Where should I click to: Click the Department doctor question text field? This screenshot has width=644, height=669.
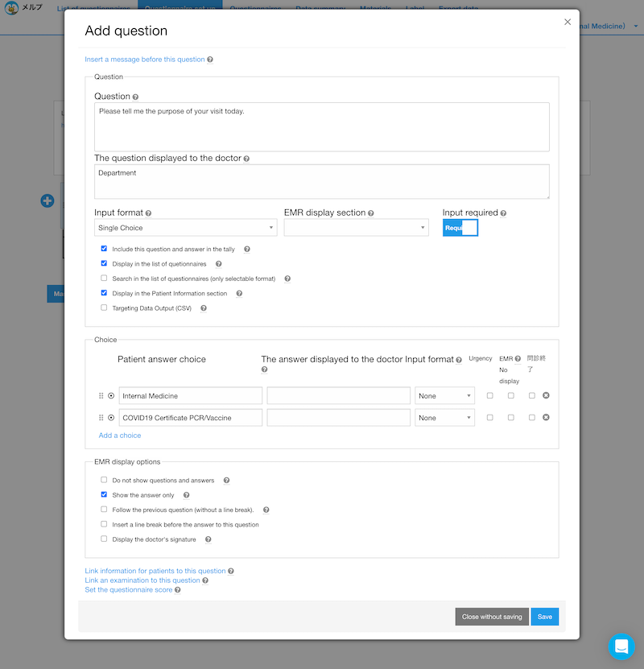click(x=321, y=182)
